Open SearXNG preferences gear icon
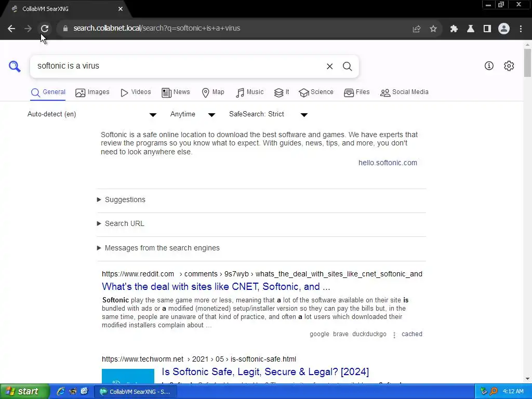The image size is (532, 399). tap(509, 66)
